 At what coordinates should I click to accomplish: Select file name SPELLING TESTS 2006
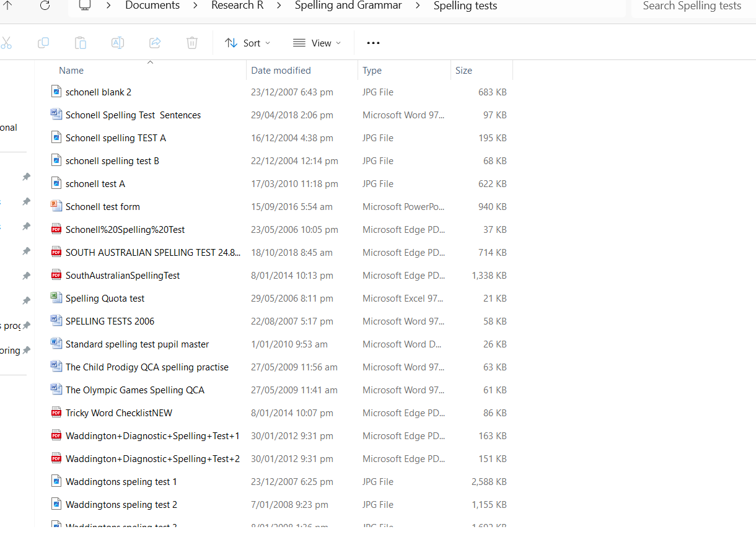click(x=110, y=321)
